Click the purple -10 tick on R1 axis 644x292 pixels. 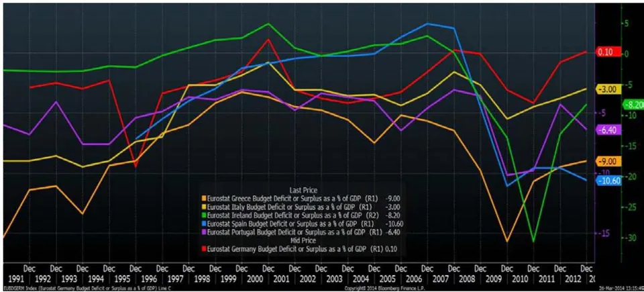pos(604,173)
